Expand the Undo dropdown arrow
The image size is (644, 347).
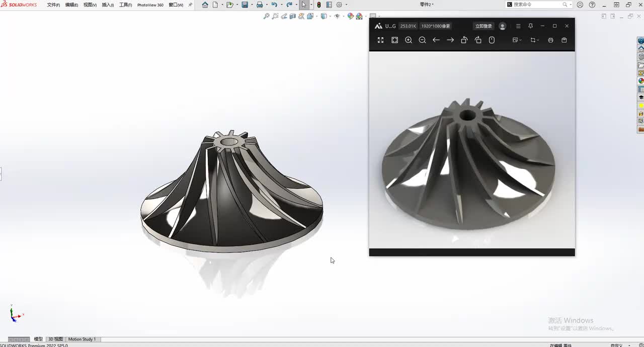(x=282, y=5)
